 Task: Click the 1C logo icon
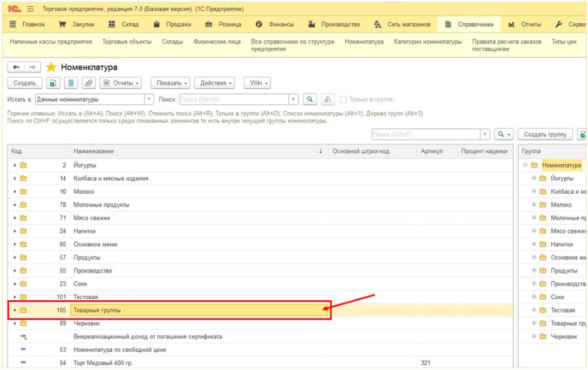point(14,8)
